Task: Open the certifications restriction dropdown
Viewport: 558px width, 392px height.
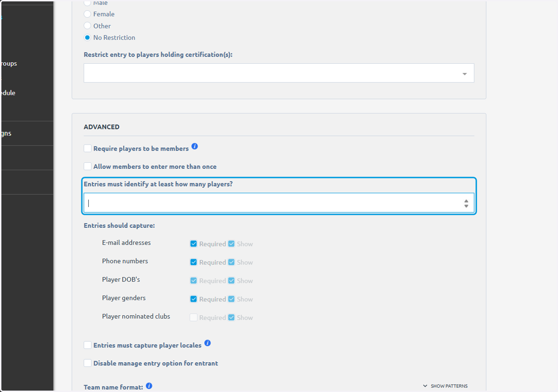Action: tap(279, 73)
